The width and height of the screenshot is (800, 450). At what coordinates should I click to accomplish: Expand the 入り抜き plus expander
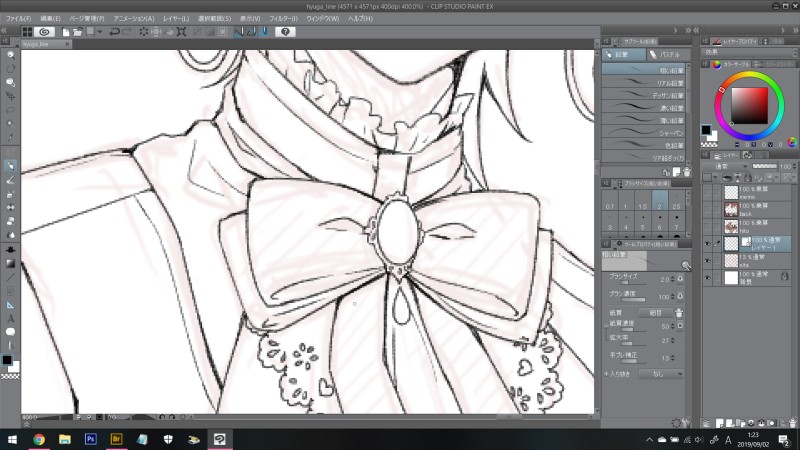pyautogui.click(x=606, y=374)
